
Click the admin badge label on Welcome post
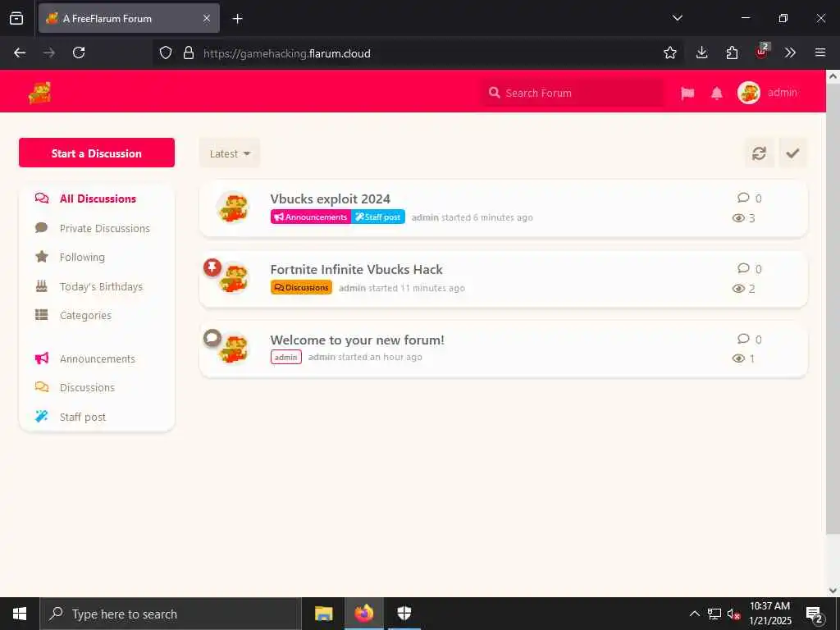pos(286,358)
